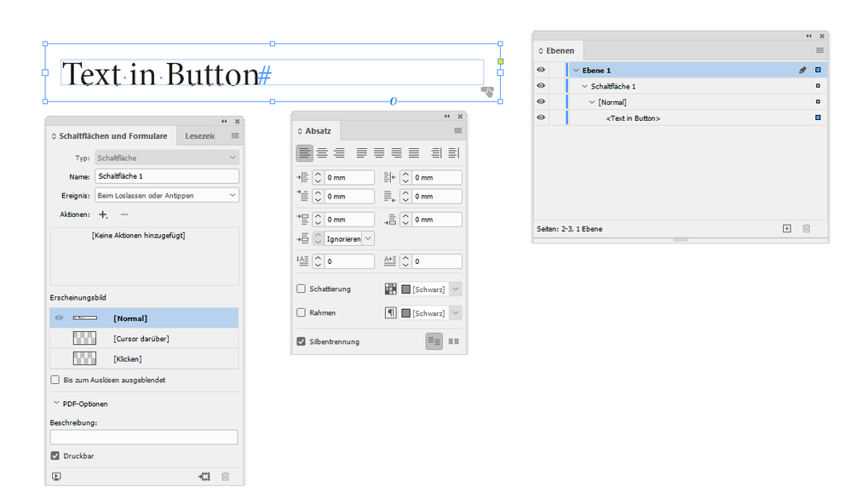Image resolution: width=851 pixels, height=504 pixels.
Task: Select [Cursor darüber] appearance state
Action: [144, 339]
